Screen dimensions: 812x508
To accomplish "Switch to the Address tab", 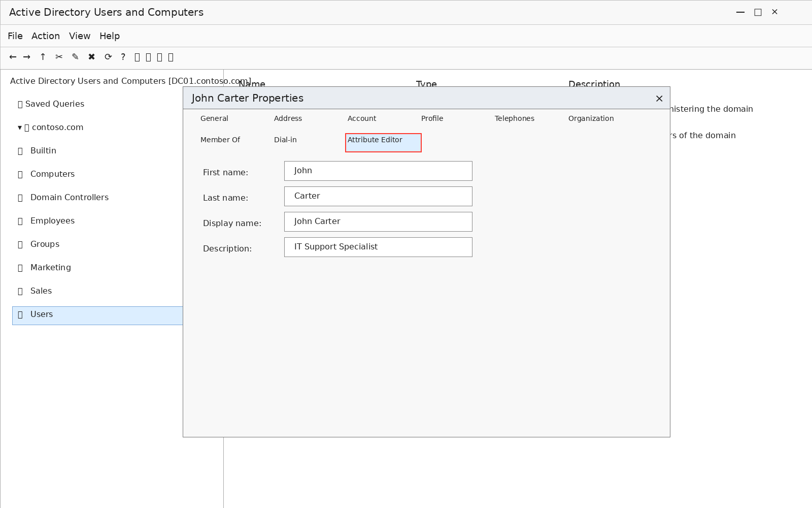I will click(x=288, y=118).
